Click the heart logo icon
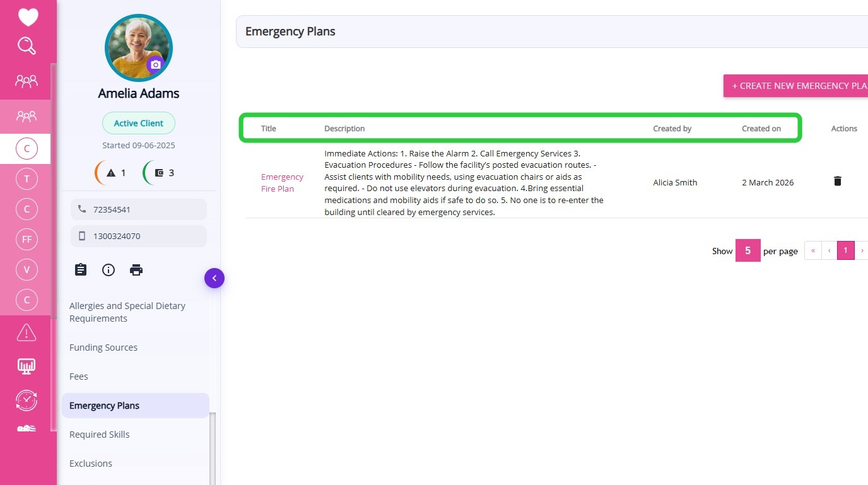 [x=28, y=17]
